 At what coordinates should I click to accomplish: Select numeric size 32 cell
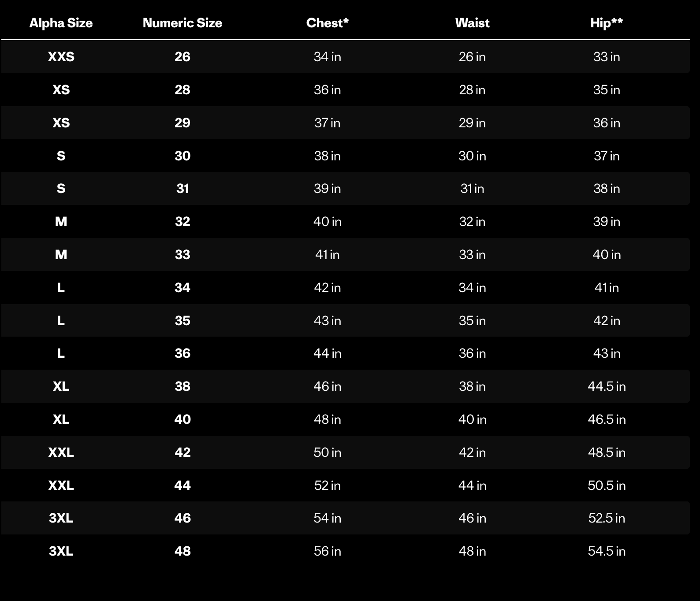pos(182,222)
